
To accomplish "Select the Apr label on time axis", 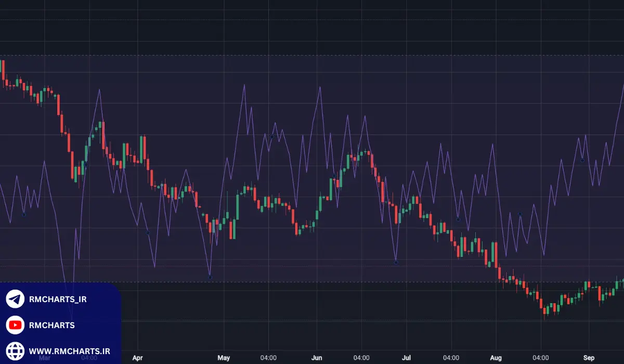I will (137, 358).
